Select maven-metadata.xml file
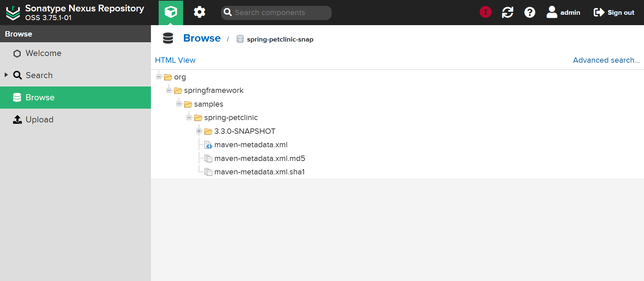 point(251,145)
